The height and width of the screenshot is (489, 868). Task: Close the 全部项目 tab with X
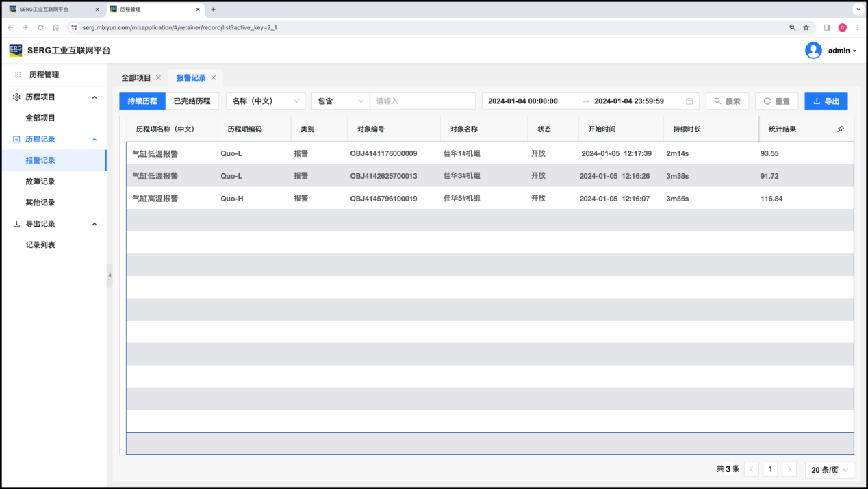click(x=159, y=78)
